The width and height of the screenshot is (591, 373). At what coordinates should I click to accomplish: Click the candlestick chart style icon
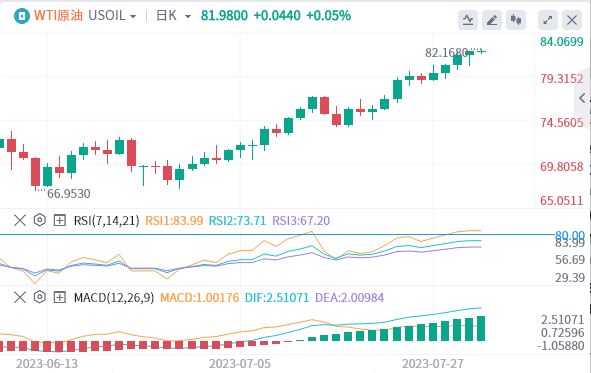point(516,20)
